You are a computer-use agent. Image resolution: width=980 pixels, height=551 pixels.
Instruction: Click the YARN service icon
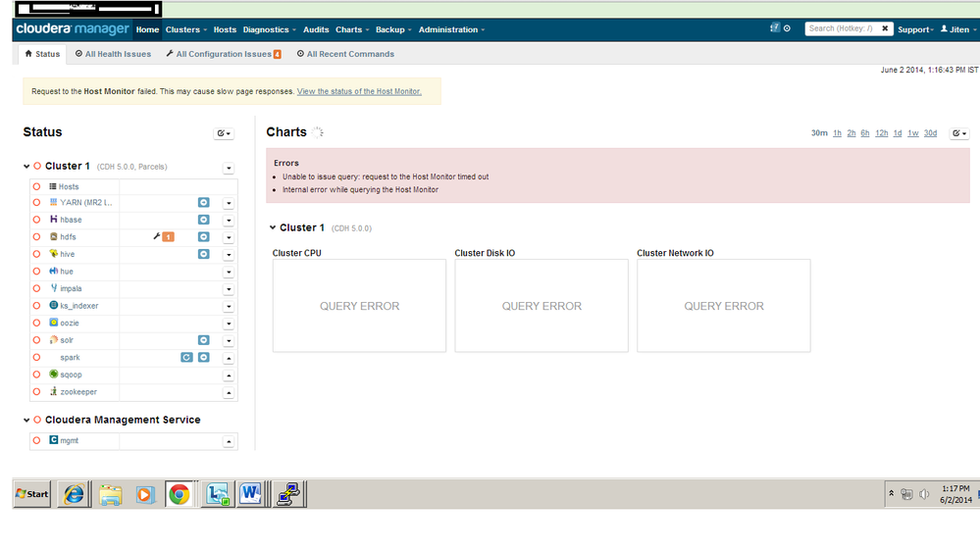(x=54, y=202)
